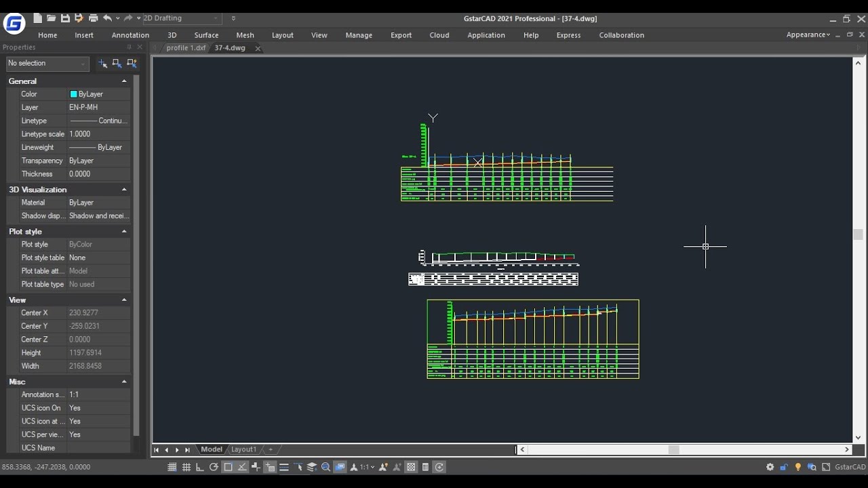The image size is (868, 488).
Task: Create a new drawing file
Action: [x=37, y=18]
